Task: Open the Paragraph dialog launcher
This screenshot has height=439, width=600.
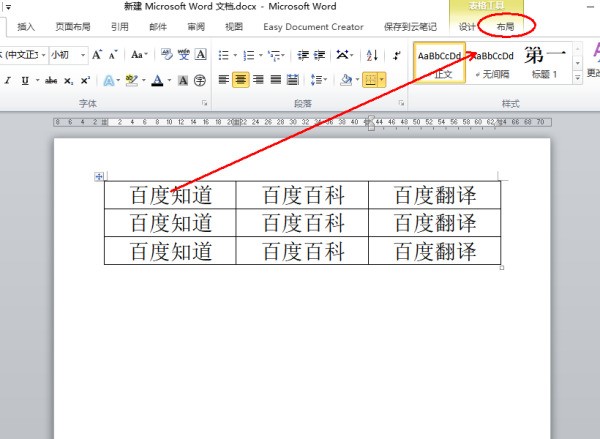Action: click(401, 103)
